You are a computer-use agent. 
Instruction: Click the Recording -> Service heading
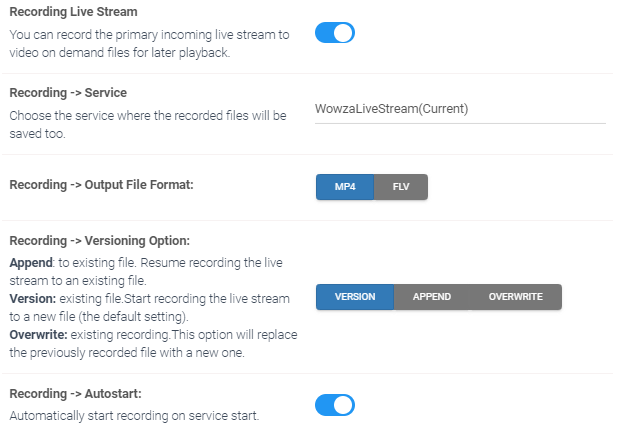click(68, 93)
